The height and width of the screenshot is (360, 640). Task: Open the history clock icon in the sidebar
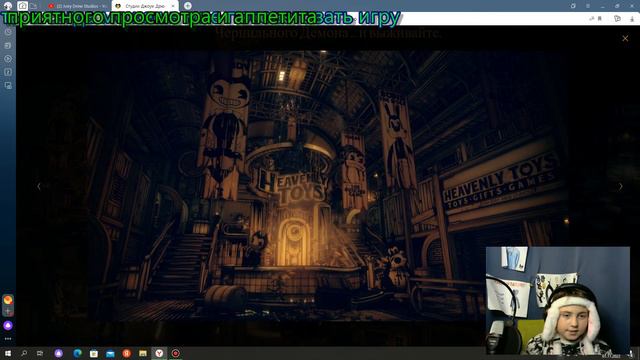[x=8, y=32]
